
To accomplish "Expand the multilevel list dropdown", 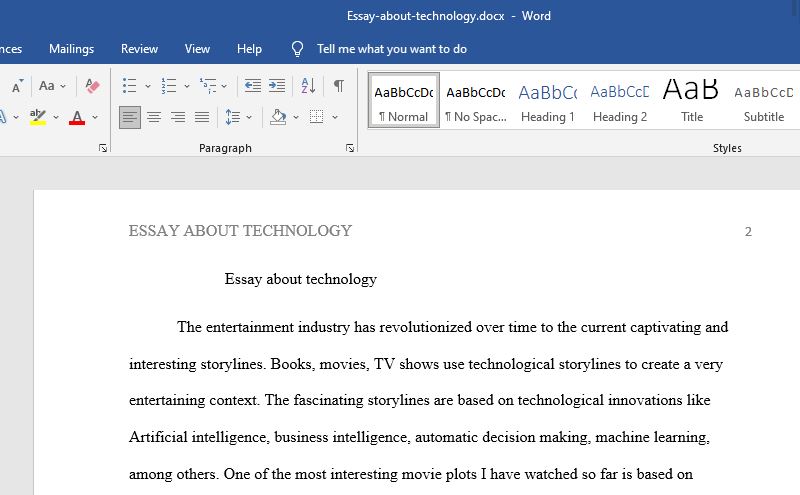I will 224,86.
